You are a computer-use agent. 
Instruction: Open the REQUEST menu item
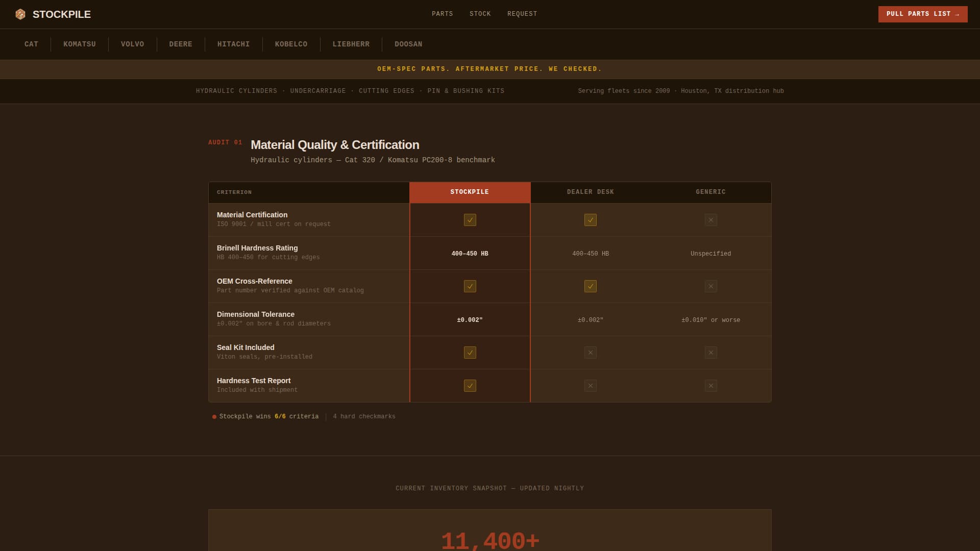tap(522, 14)
